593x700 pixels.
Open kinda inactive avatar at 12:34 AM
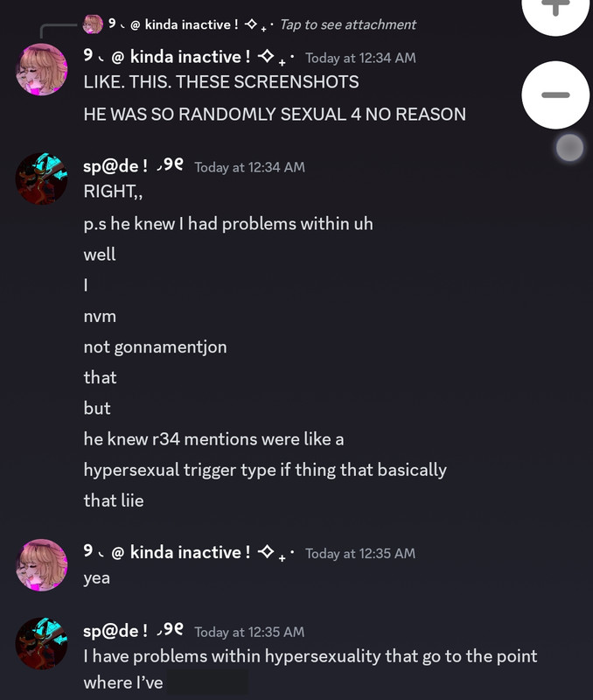pos(41,69)
